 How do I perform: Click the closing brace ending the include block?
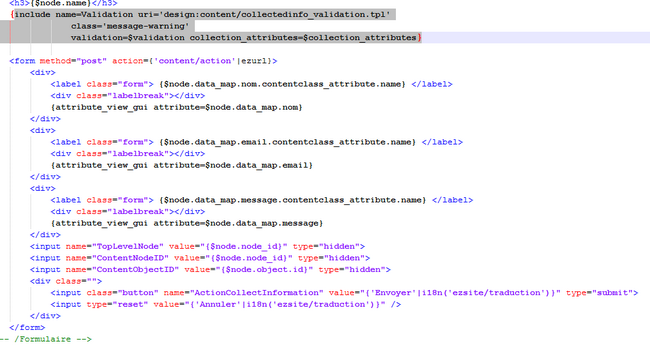419,38
